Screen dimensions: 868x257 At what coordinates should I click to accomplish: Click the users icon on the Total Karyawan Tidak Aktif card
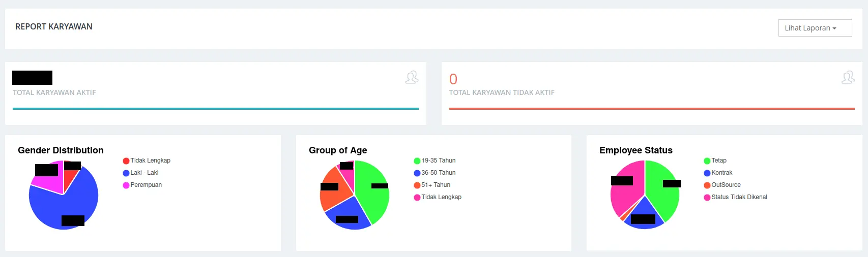tap(848, 77)
